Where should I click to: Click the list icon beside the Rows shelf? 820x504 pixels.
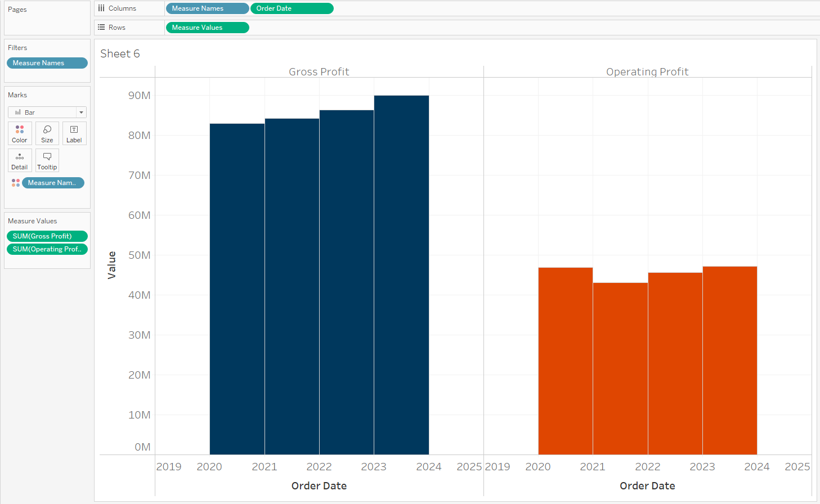101,27
